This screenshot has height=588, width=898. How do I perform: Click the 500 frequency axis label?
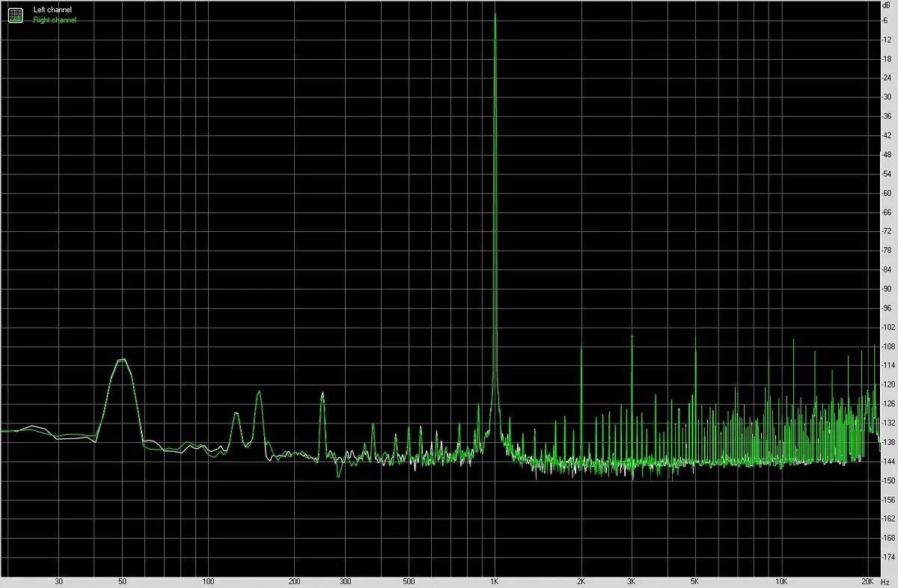(x=409, y=581)
